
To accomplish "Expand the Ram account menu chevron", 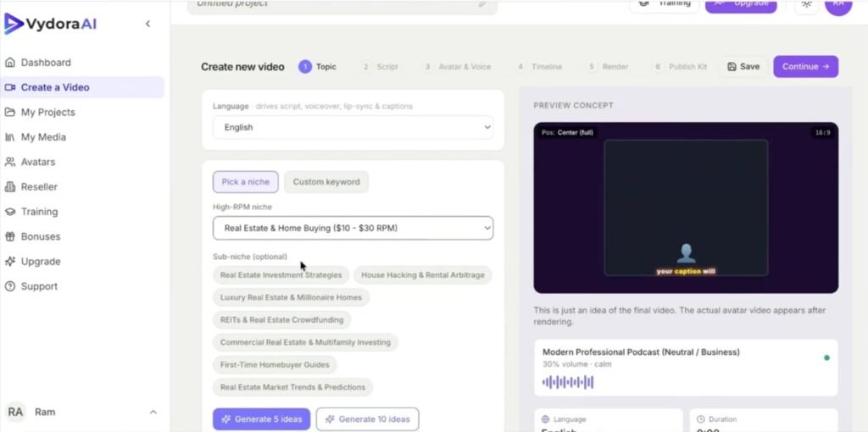I will [x=153, y=412].
